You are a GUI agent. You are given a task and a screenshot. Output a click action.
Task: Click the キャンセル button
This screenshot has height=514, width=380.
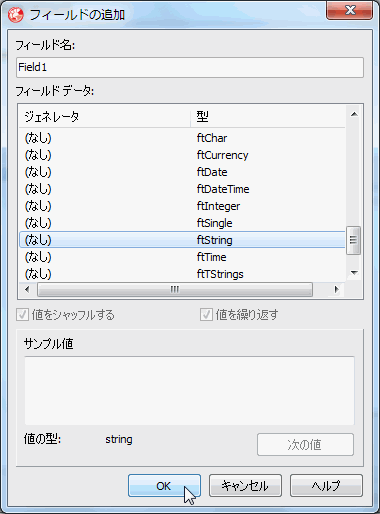(x=245, y=485)
